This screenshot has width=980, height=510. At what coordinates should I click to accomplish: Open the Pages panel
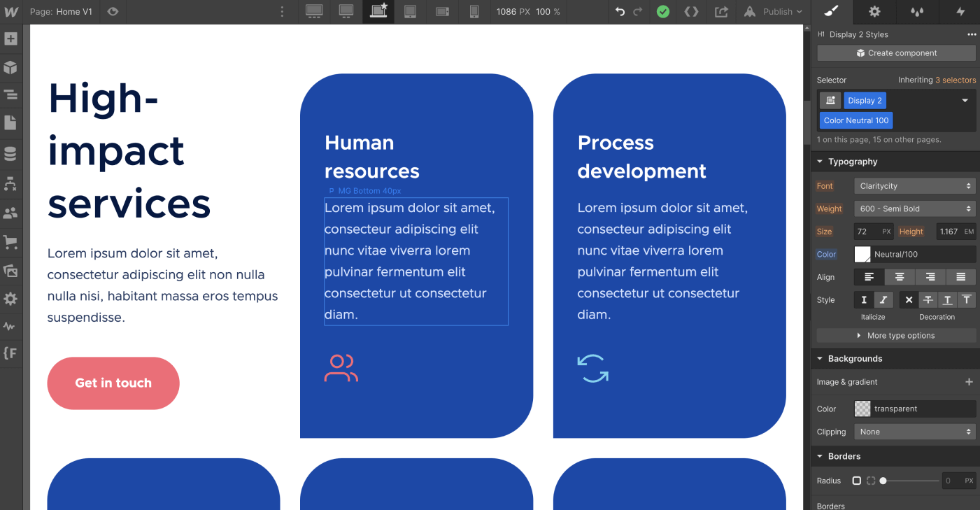tap(11, 122)
